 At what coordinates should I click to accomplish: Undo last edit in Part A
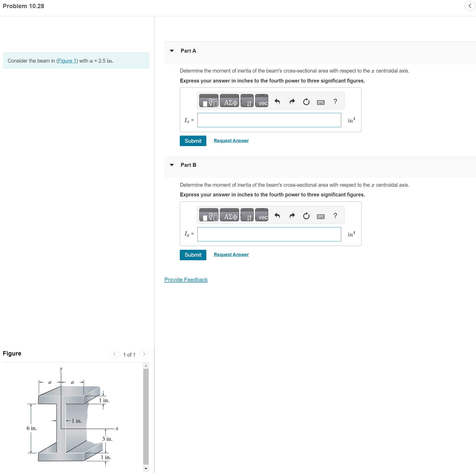277,102
